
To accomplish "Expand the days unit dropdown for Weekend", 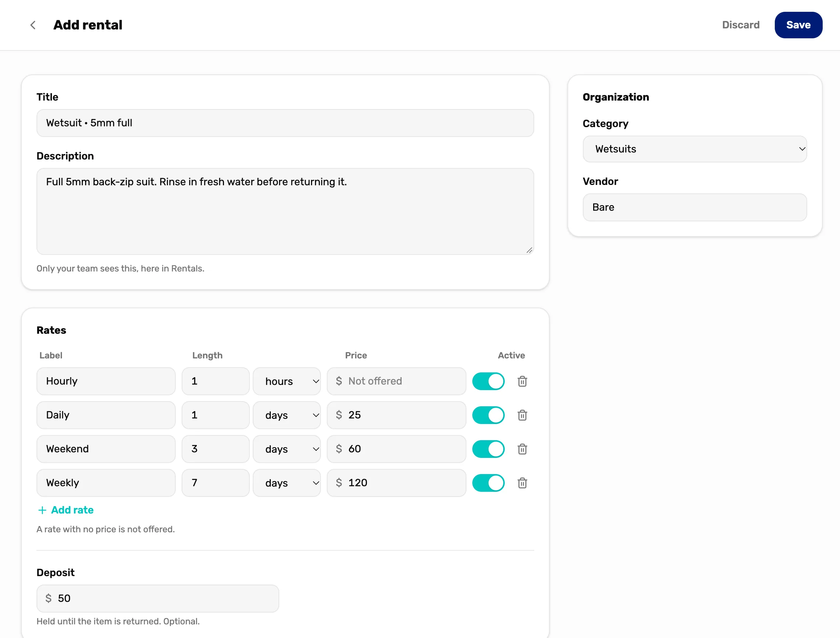I will (x=287, y=449).
